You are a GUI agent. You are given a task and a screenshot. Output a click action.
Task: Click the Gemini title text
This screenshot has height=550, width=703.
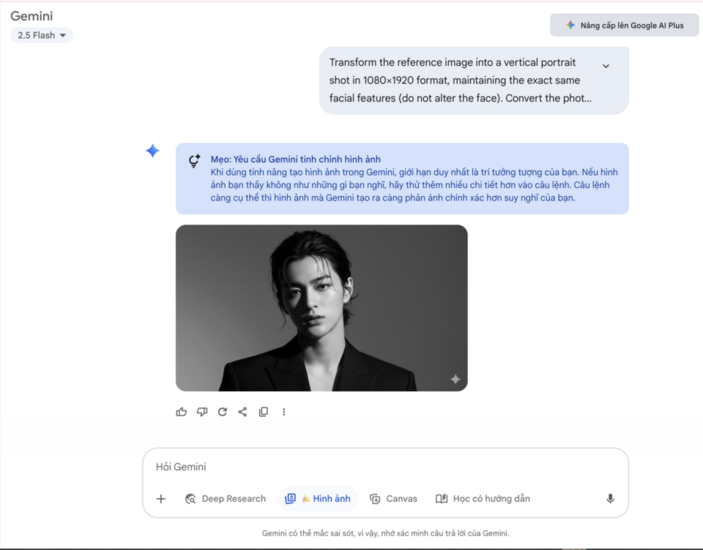point(31,16)
